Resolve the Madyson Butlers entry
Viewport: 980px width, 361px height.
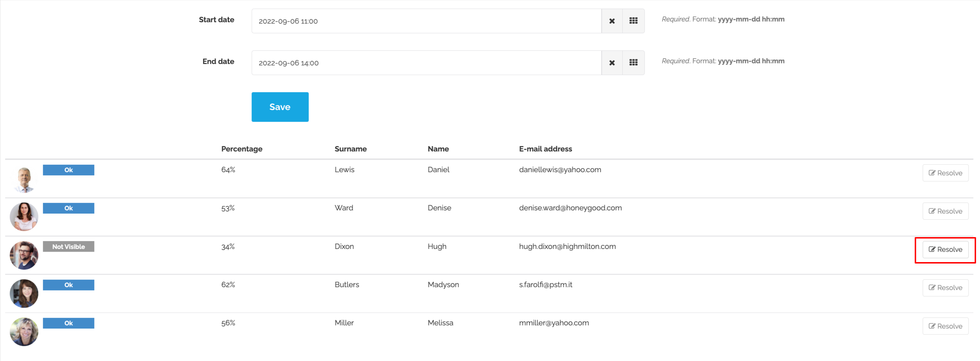point(945,287)
